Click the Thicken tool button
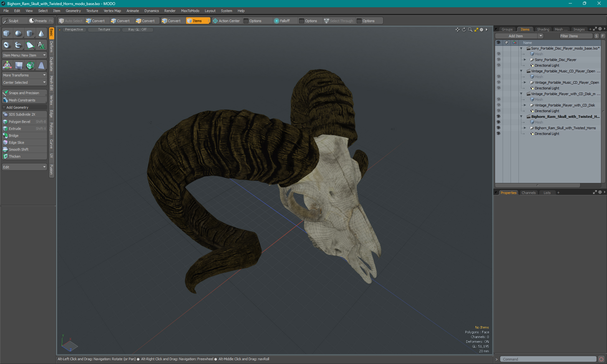Screen dimensions: 607x364 point(24,156)
